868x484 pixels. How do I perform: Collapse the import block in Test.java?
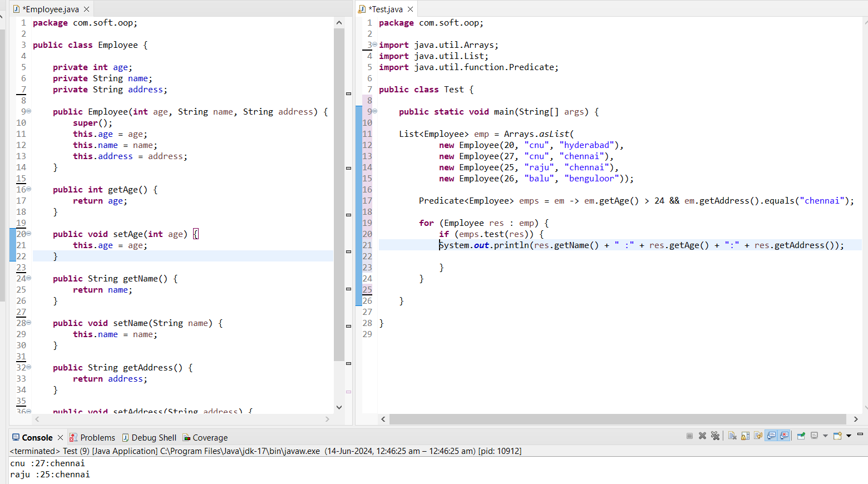[374, 45]
